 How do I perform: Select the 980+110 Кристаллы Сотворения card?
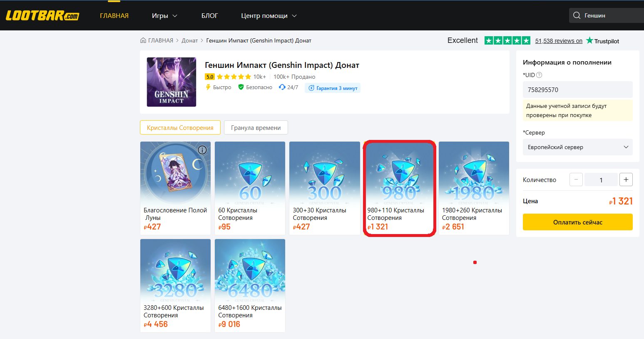[x=399, y=188]
